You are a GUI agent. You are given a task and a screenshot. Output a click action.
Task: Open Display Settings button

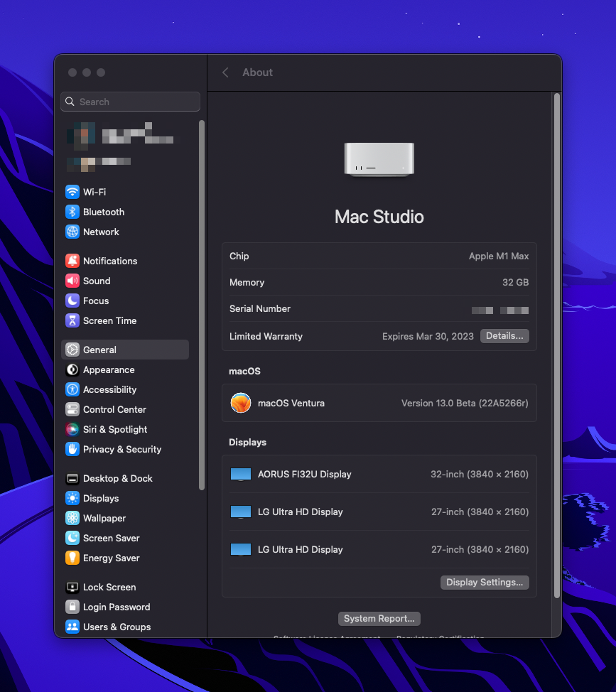[x=485, y=582]
